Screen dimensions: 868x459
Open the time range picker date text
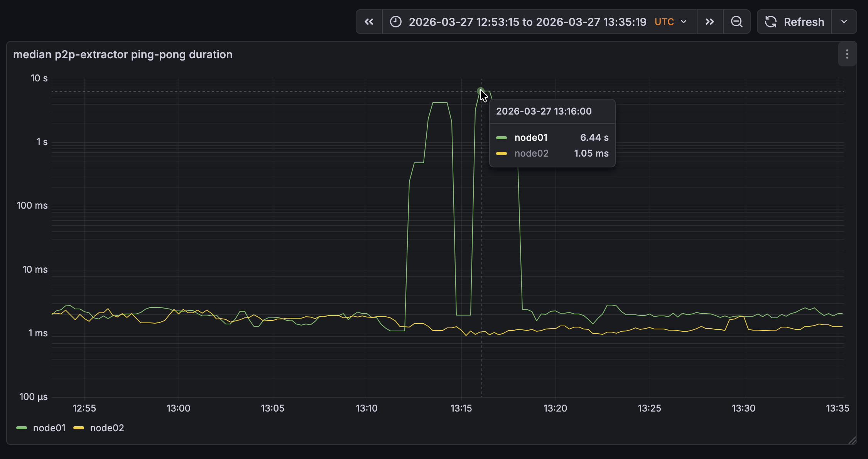527,22
